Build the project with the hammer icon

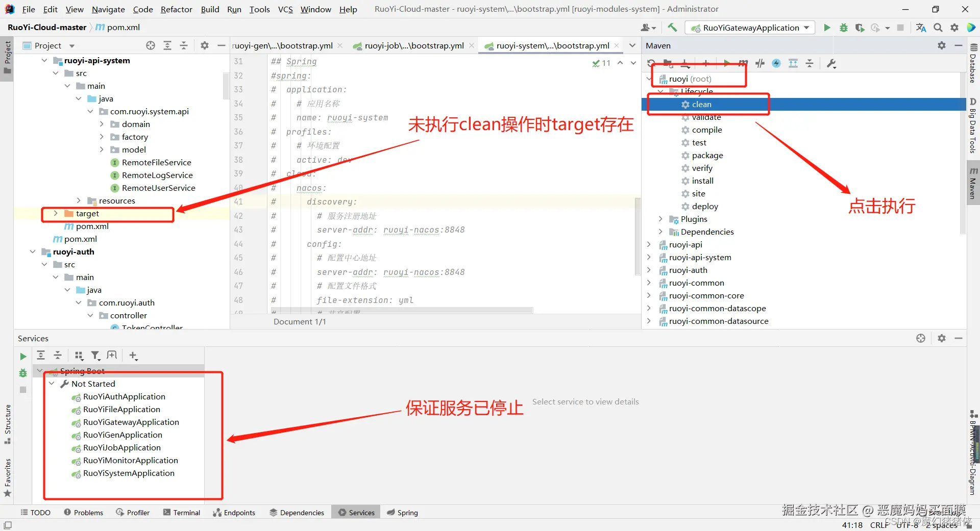672,28
